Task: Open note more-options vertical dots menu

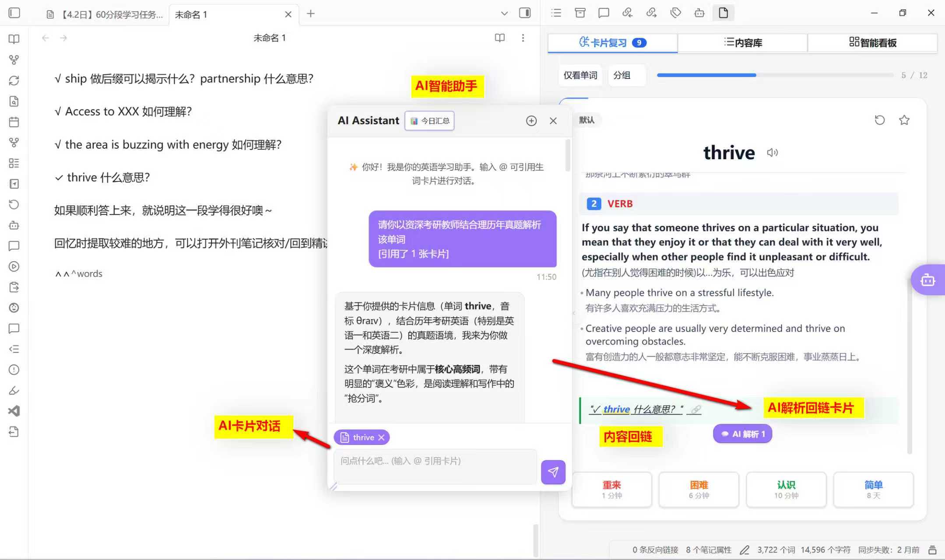Action: pos(523,38)
